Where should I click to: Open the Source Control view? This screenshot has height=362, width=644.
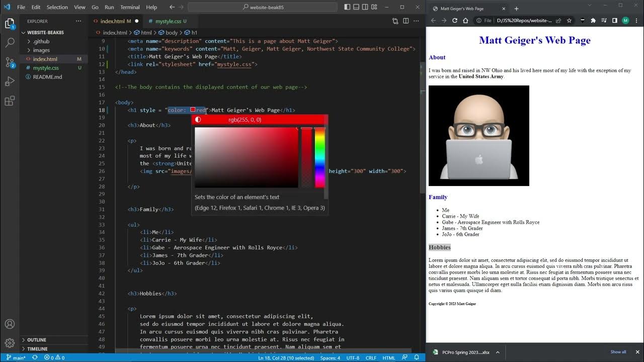[x=10, y=62]
